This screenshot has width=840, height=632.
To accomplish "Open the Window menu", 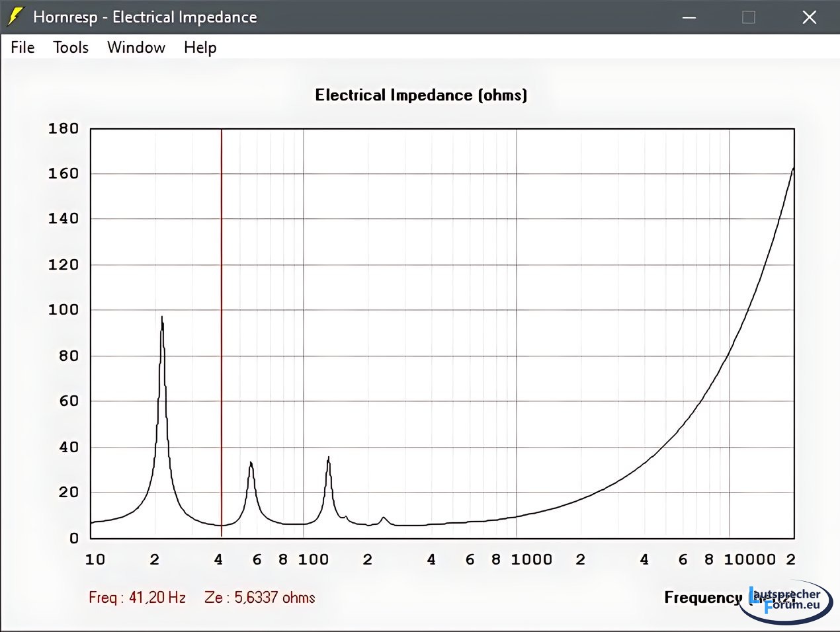I will point(136,48).
